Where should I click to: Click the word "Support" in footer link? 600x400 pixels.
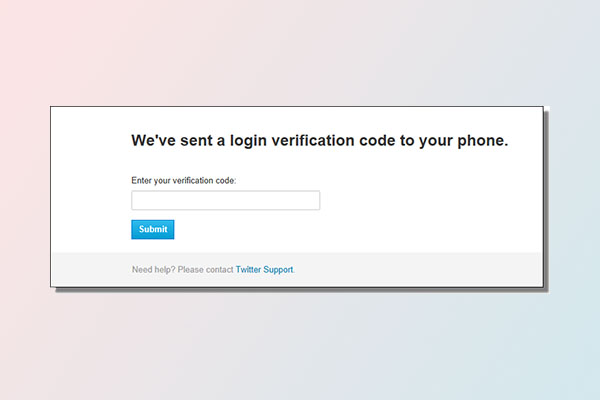(x=279, y=270)
